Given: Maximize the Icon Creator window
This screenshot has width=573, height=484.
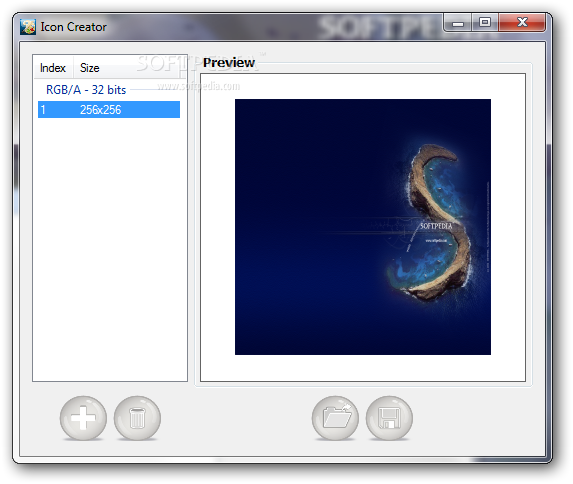Looking at the screenshot, I should 485,23.
